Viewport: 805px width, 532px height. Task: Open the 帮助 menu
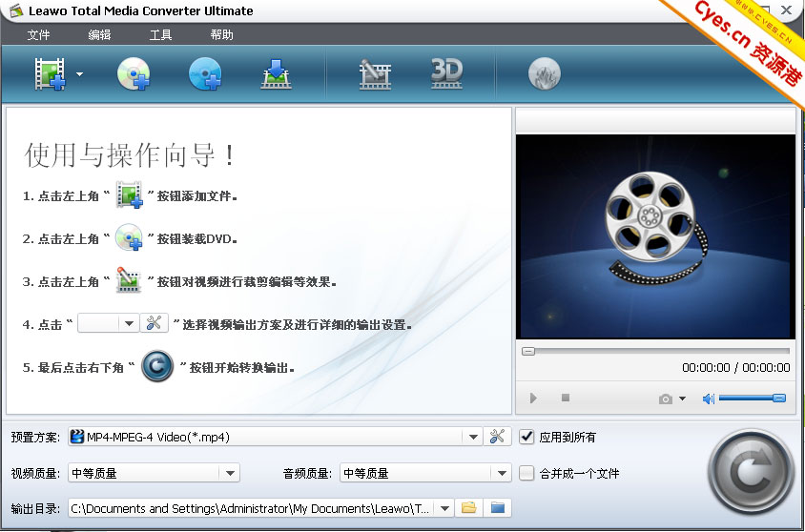click(222, 35)
